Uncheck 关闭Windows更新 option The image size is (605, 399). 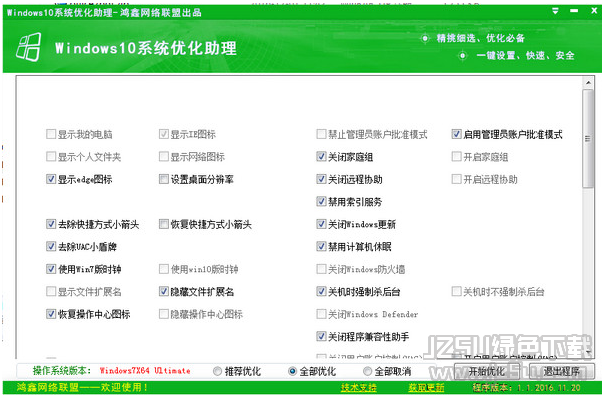pos(321,224)
